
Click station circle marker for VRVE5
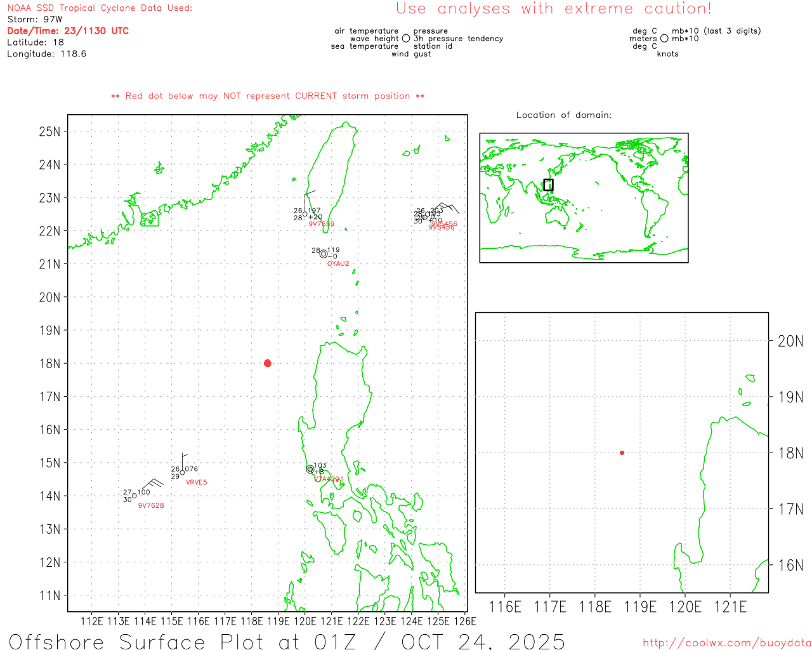(x=182, y=472)
